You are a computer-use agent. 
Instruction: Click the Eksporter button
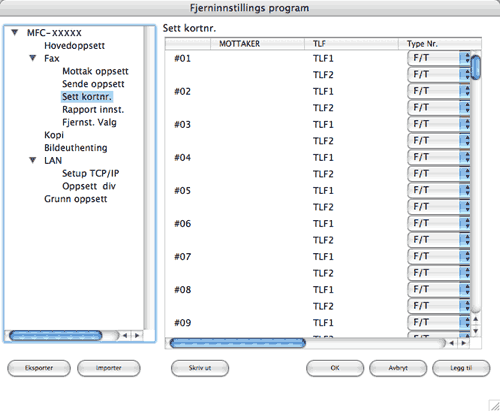pos(39,368)
